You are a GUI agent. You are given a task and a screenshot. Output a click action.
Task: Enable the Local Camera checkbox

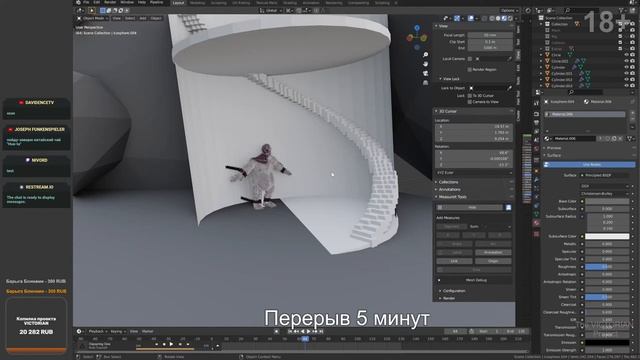[470, 59]
